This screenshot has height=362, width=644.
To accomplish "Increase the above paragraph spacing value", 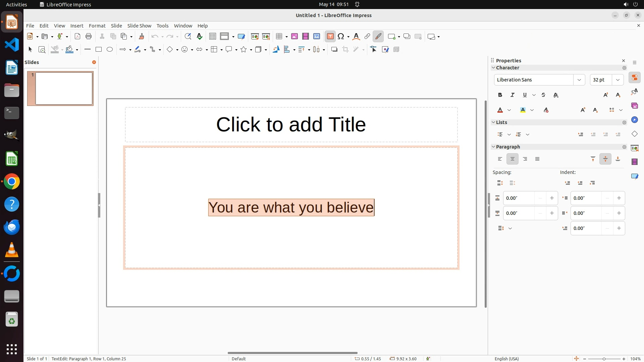I will (552, 198).
